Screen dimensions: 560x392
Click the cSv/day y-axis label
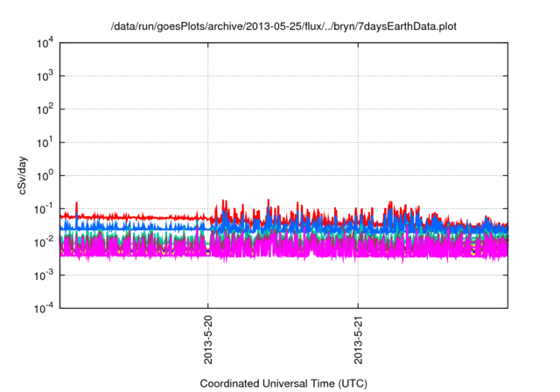(23, 175)
